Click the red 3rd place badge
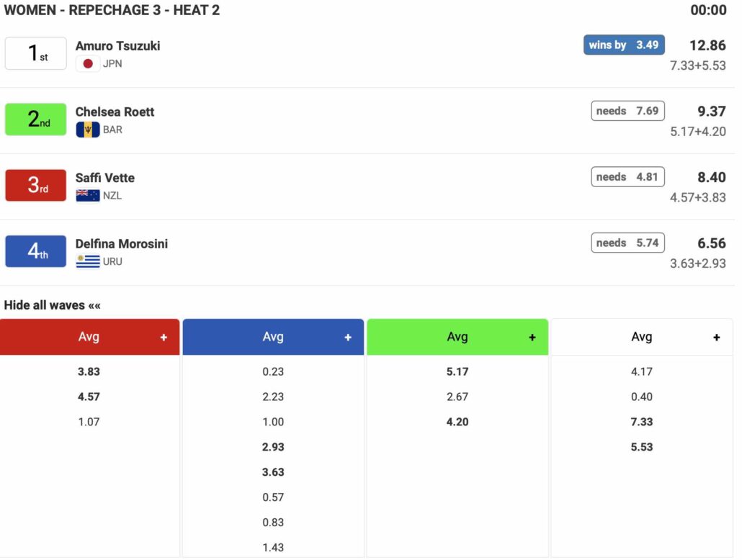The image size is (742, 560). 36,186
